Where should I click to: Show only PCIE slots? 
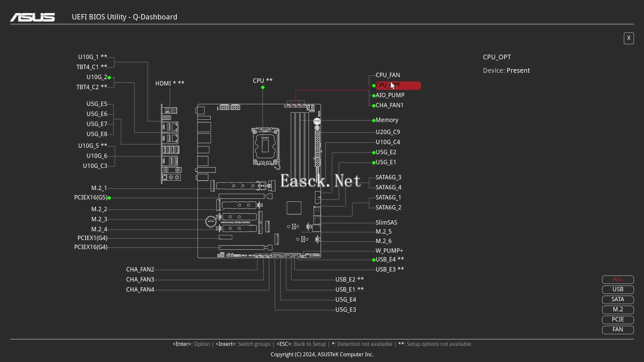tap(618, 320)
